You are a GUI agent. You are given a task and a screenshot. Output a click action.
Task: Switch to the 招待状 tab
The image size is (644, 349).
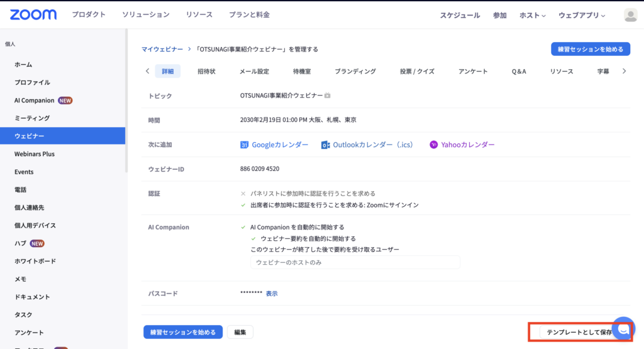coord(206,72)
